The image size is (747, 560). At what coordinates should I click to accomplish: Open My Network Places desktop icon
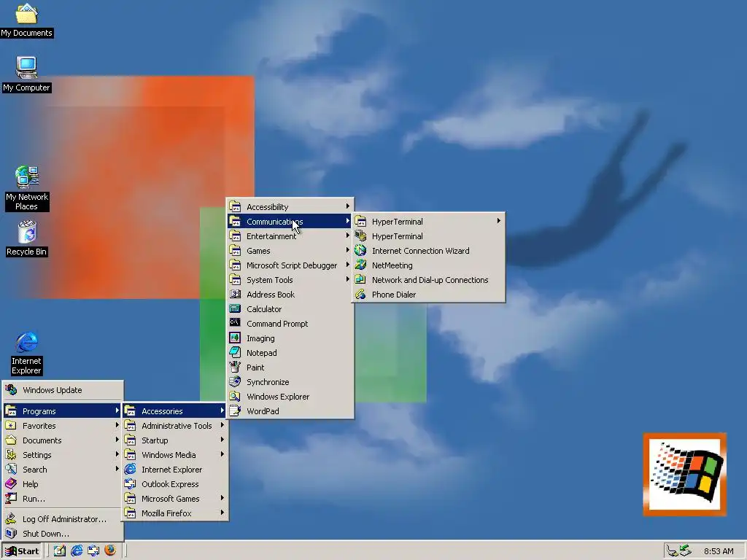coord(27,188)
